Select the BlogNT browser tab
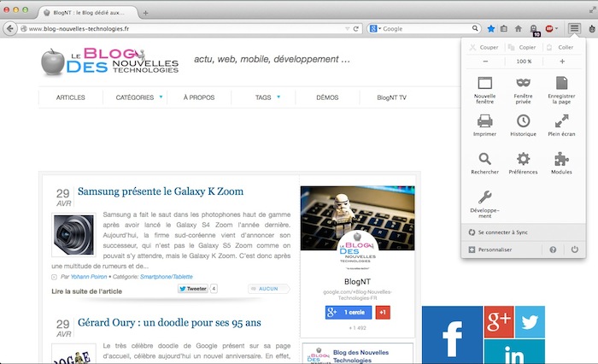This screenshot has width=598, height=364. 88,13
